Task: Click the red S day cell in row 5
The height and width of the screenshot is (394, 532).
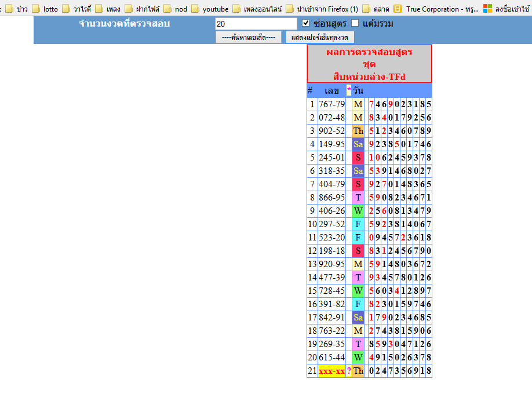Action: pyautogui.click(x=358, y=158)
